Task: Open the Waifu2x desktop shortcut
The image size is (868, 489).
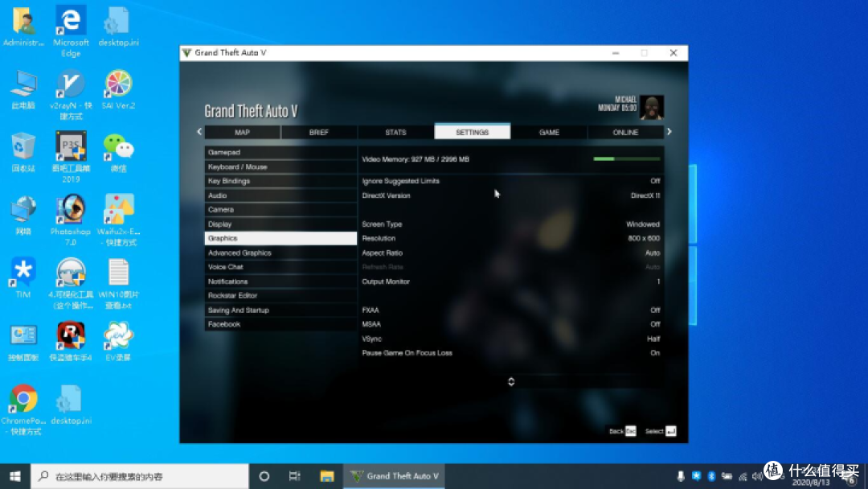Action: click(118, 220)
